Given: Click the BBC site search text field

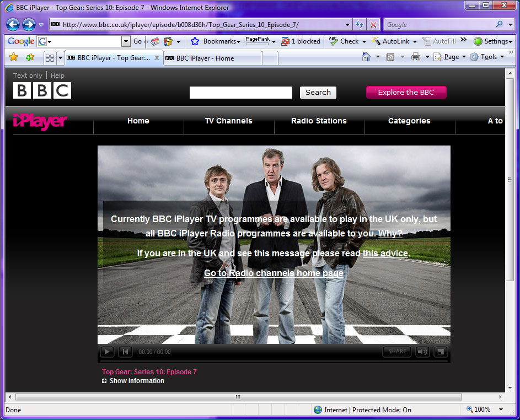Looking at the screenshot, I should point(241,93).
